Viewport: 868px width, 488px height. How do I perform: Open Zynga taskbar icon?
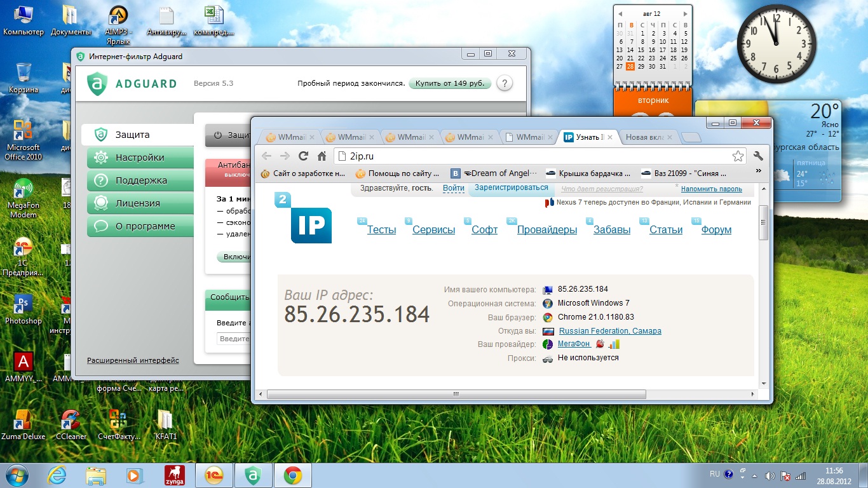(x=175, y=475)
